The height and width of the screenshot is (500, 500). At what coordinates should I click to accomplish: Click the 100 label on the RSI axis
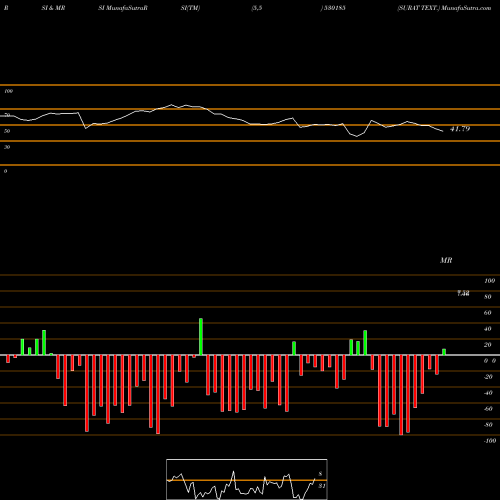[x=8, y=91]
